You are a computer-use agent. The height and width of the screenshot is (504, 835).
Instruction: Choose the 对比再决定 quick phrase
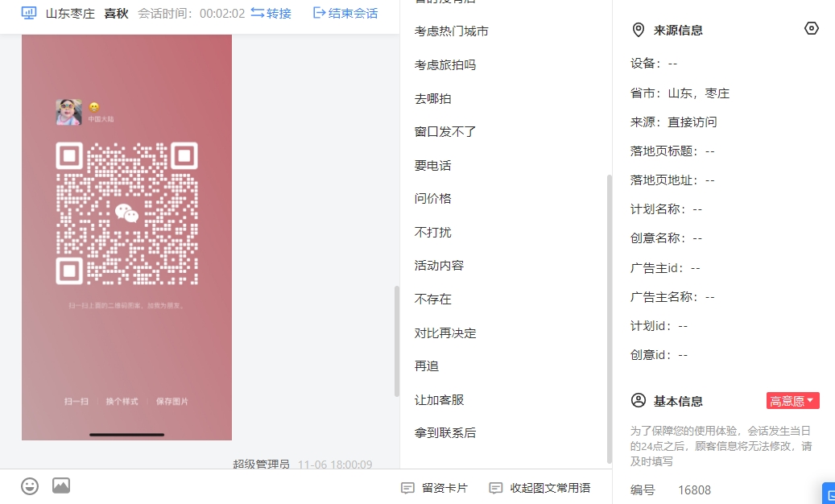tap(445, 333)
